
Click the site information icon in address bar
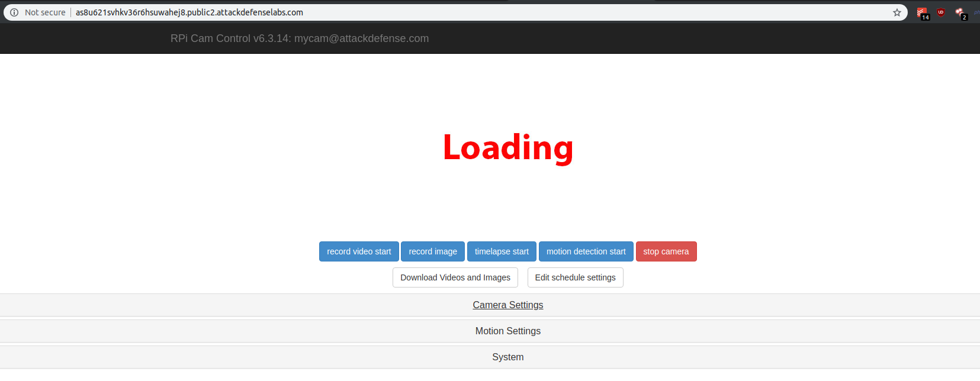click(x=14, y=12)
